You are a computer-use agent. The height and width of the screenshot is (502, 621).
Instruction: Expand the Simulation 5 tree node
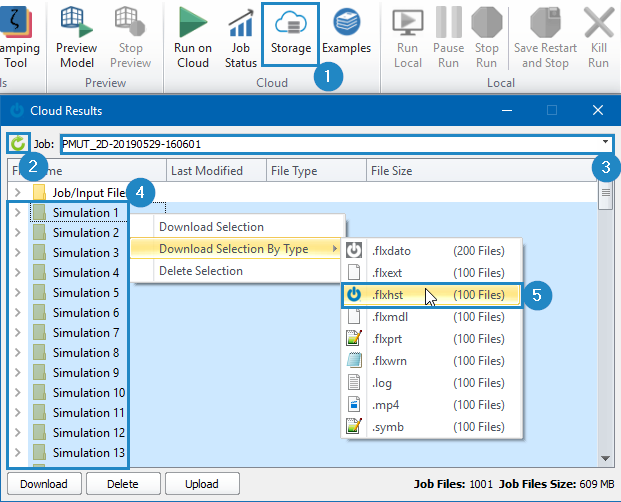point(17,293)
